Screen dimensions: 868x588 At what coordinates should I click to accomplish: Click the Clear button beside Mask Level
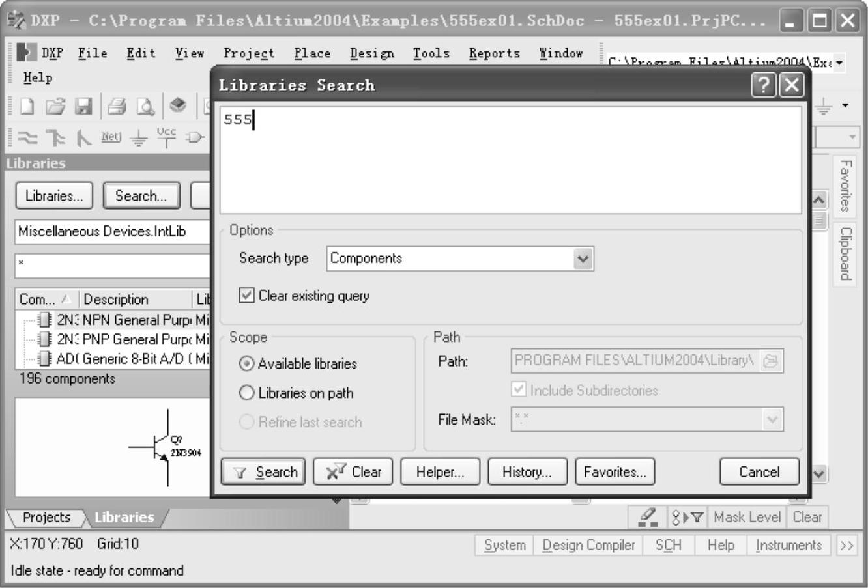pos(807,518)
